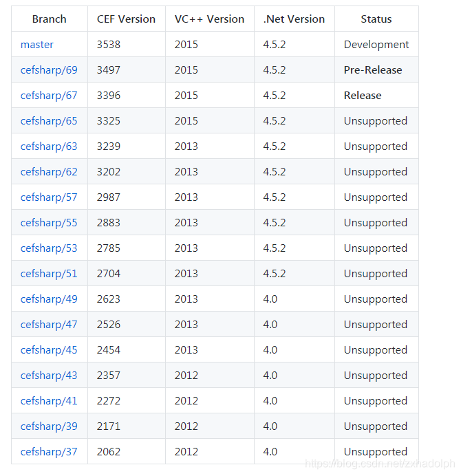Click the CEF Version column header

point(126,19)
